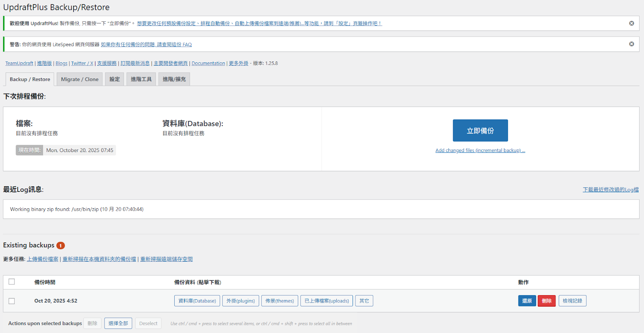Viewport: 644px width, 333px height.
Task: Dismiss the LiteSpeed warning notice
Action: pos(632,44)
